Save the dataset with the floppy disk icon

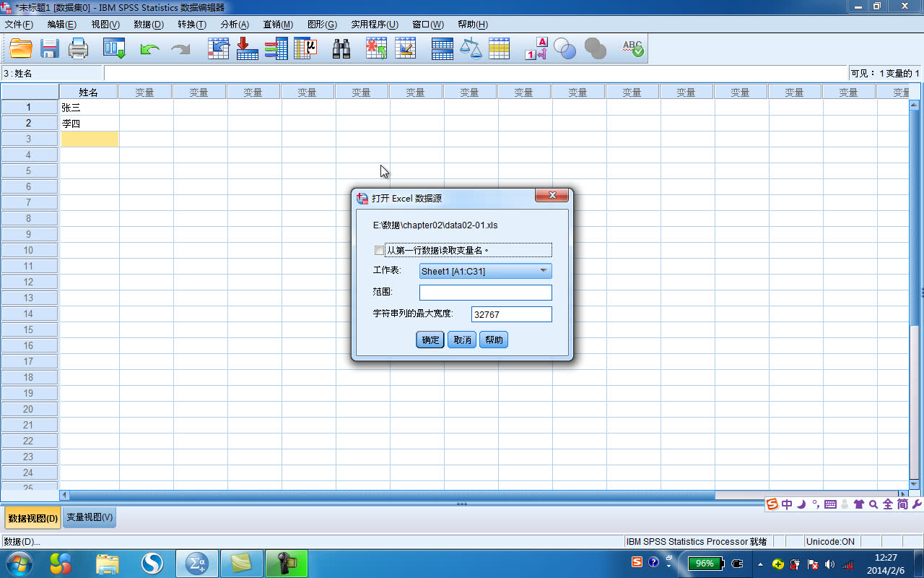[50, 48]
